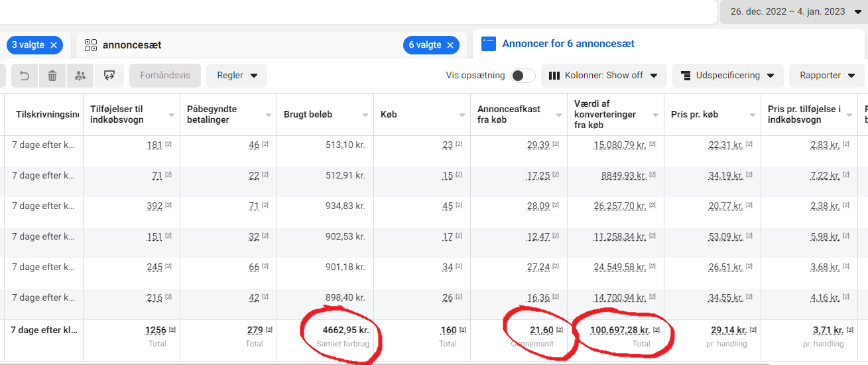Click the 15.080,79 kr. conversion value

[620, 145]
